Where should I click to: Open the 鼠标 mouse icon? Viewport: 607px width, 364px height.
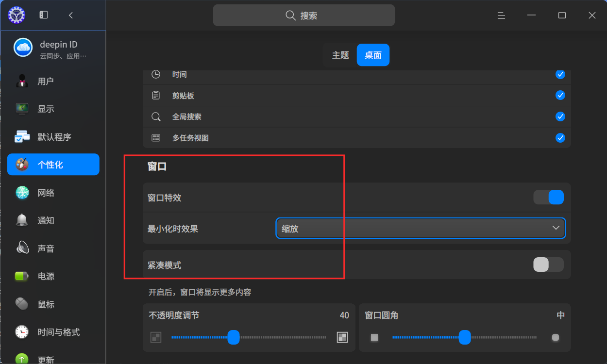click(22, 304)
